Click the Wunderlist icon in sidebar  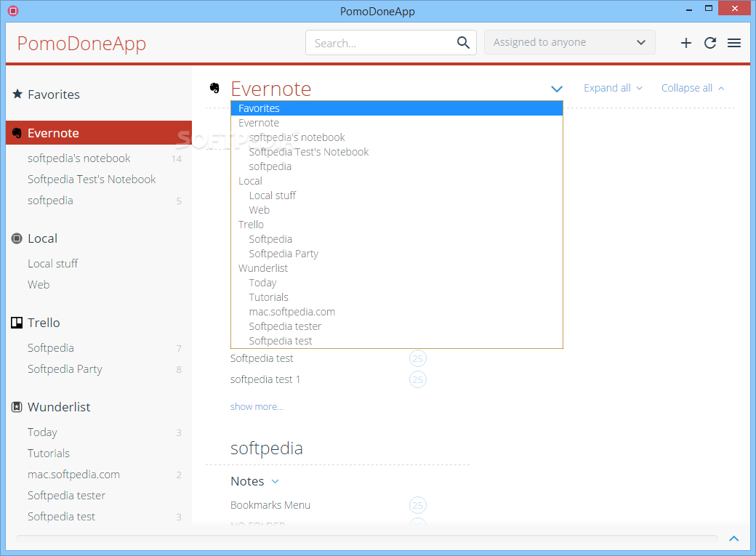[17, 407]
